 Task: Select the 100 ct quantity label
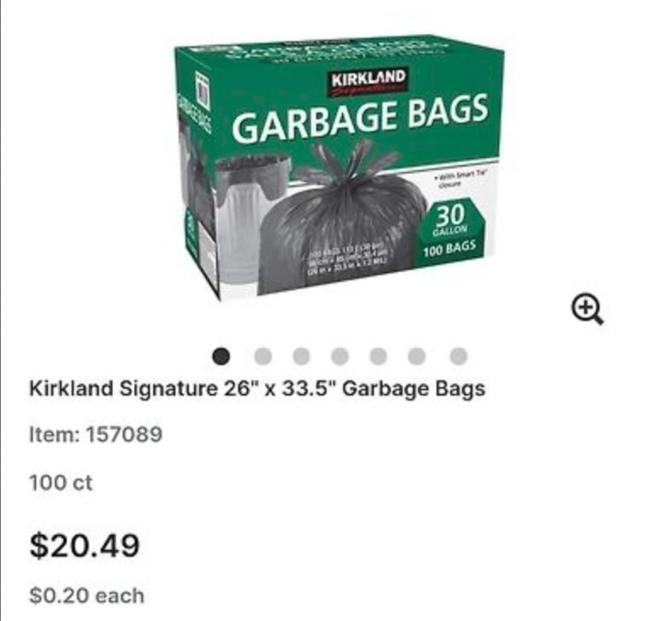(x=61, y=482)
